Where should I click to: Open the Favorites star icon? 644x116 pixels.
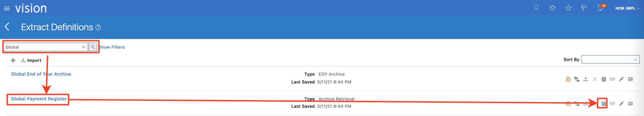click(x=568, y=8)
